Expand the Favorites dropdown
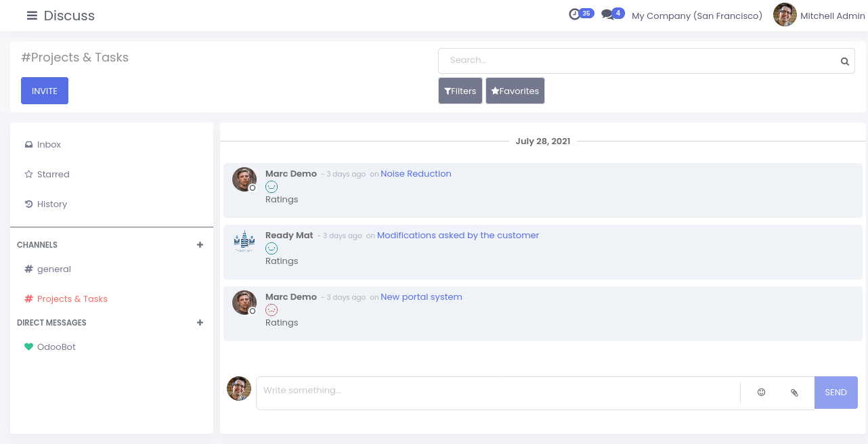The image size is (868, 444). click(x=515, y=91)
